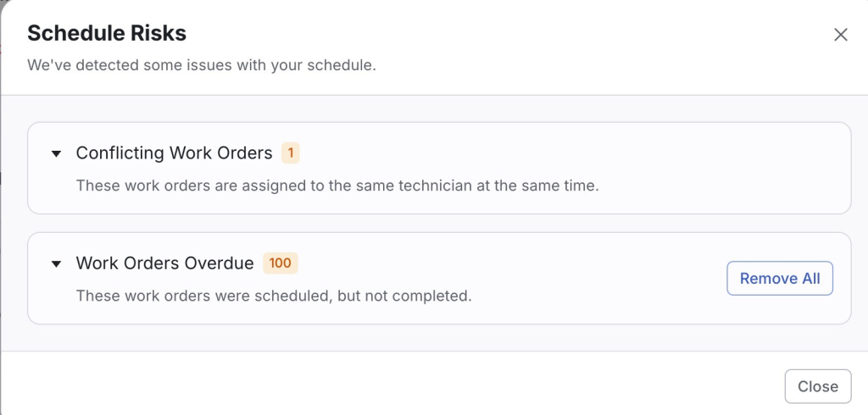The height and width of the screenshot is (415, 868).
Task: Click empty header space beside Schedule Risks
Action: (x=509, y=34)
